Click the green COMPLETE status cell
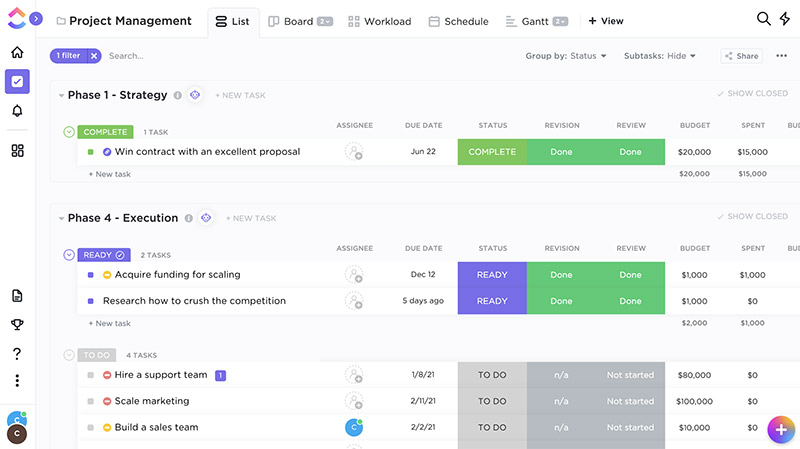Image resolution: width=800 pixels, height=449 pixels. 492,152
